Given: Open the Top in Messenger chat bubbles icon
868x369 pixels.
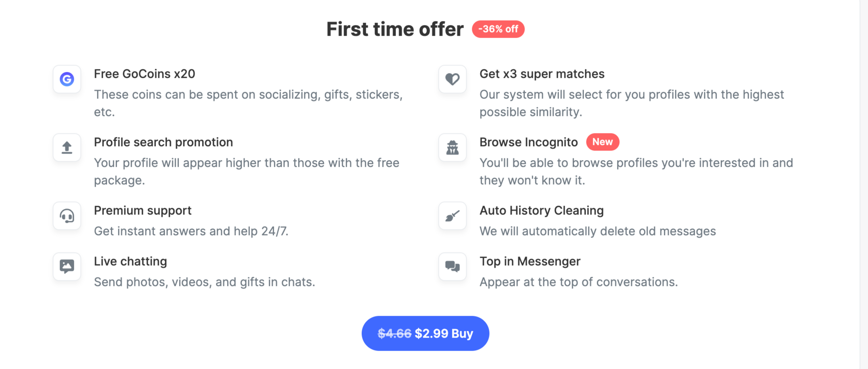Looking at the screenshot, I should pyautogui.click(x=452, y=267).
